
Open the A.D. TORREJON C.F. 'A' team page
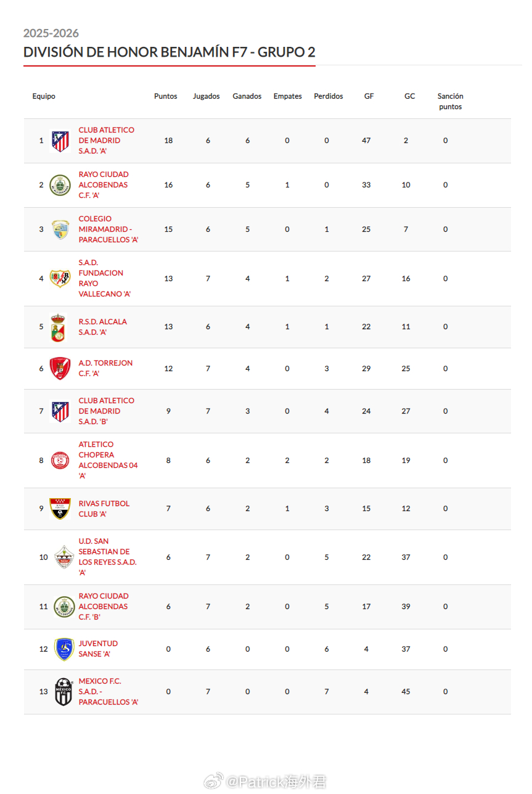click(x=105, y=369)
